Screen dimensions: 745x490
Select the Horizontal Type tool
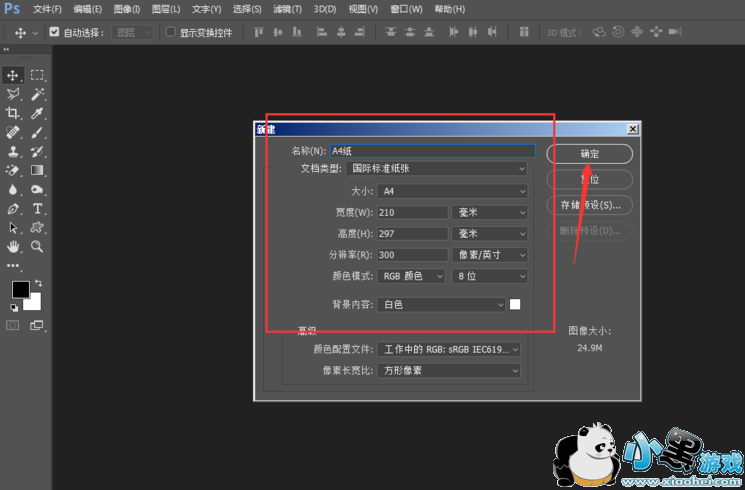[x=37, y=208]
